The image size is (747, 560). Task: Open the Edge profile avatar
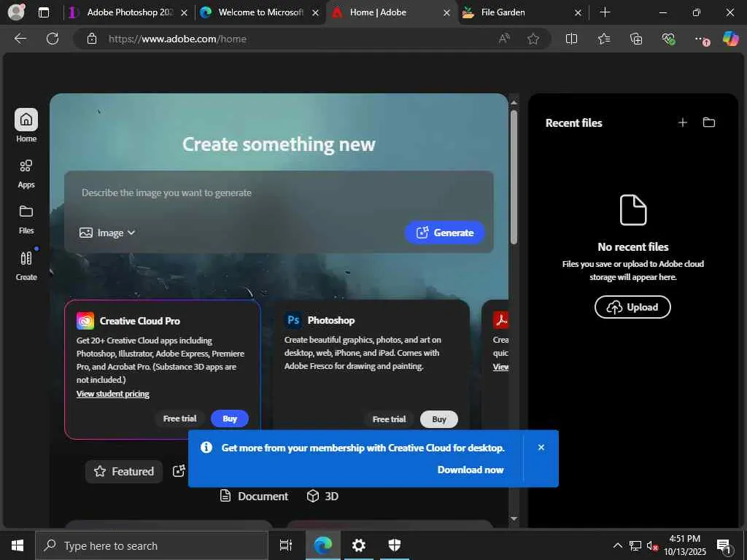[17, 12]
